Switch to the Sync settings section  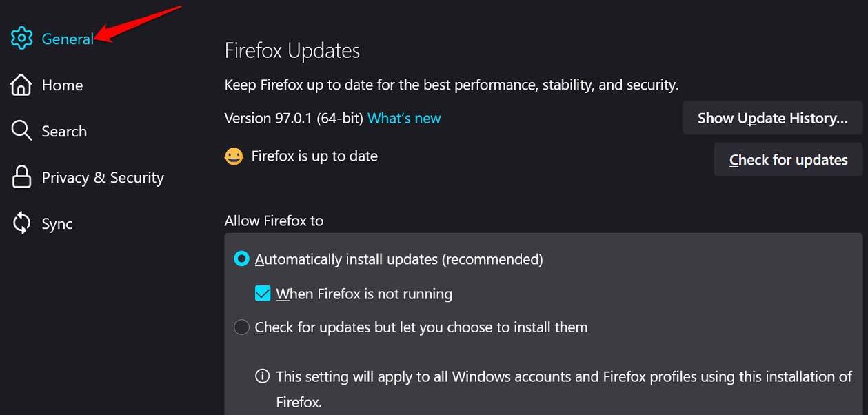click(x=57, y=223)
